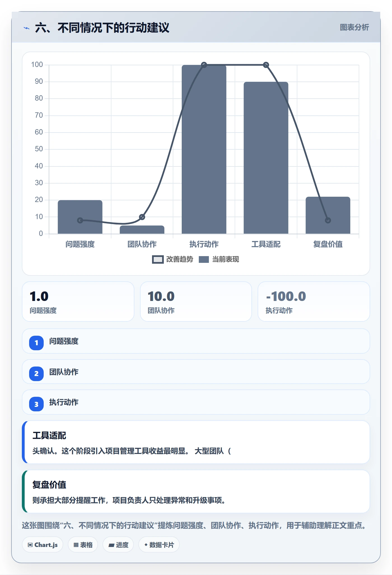Click the 数据卡片 tag
This screenshot has width=392, height=575.
click(159, 545)
